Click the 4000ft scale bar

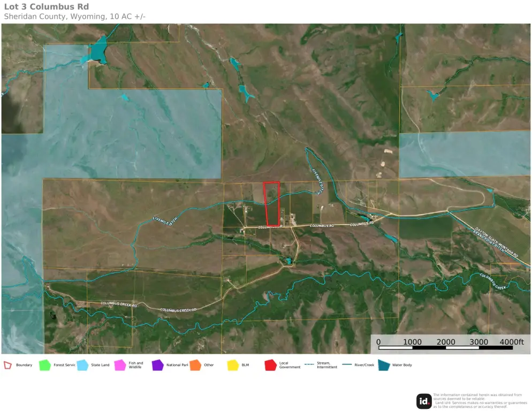445,347
